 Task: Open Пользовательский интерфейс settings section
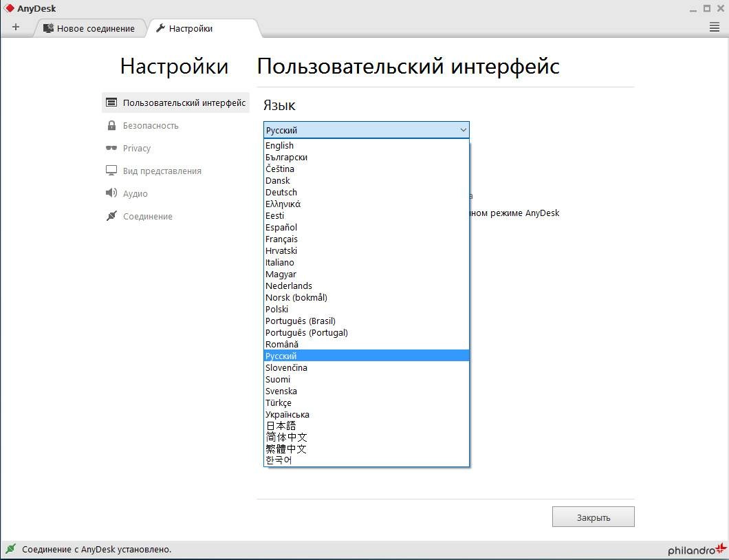click(176, 103)
